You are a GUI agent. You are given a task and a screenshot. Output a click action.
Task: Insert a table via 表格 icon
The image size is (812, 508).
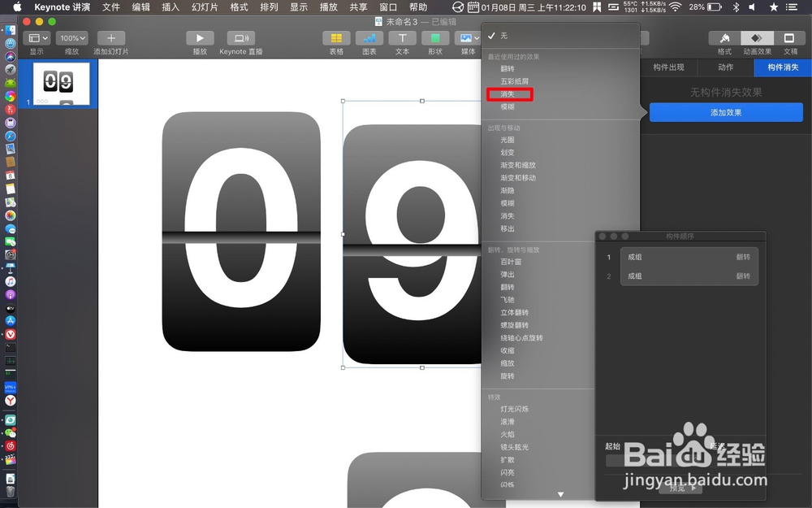point(336,38)
